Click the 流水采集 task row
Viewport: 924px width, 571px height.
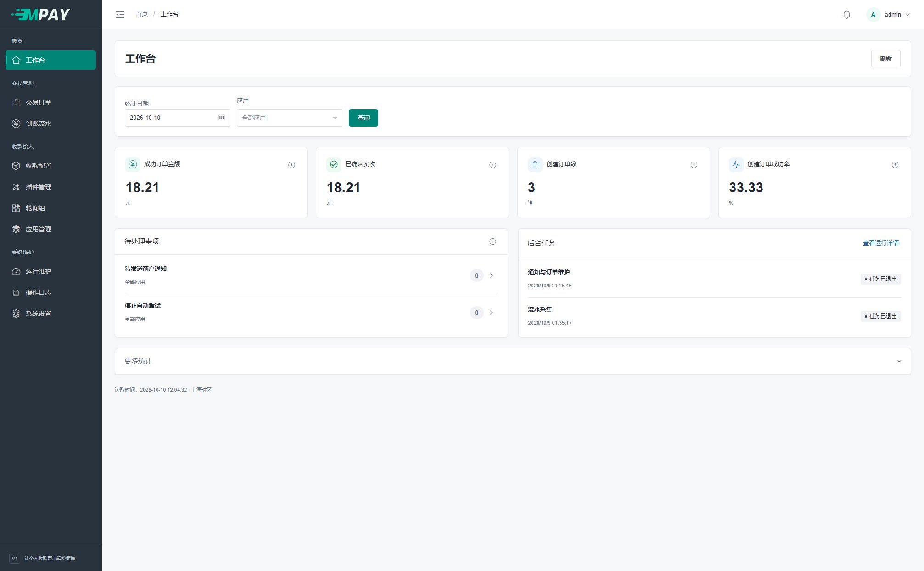point(714,316)
